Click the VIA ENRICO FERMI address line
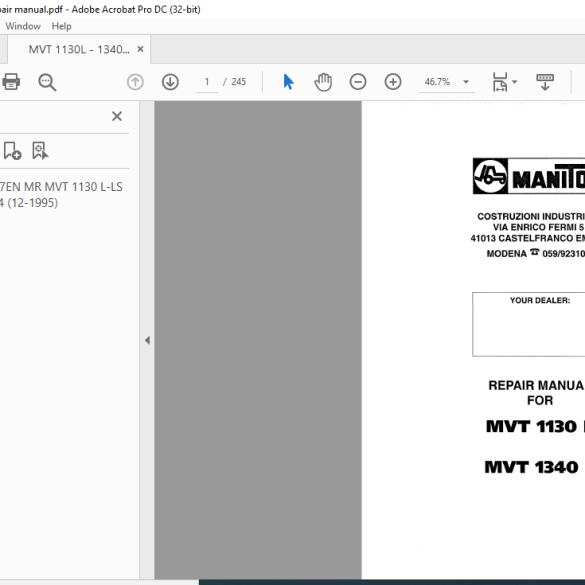The height and width of the screenshot is (585, 585). pos(539,227)
